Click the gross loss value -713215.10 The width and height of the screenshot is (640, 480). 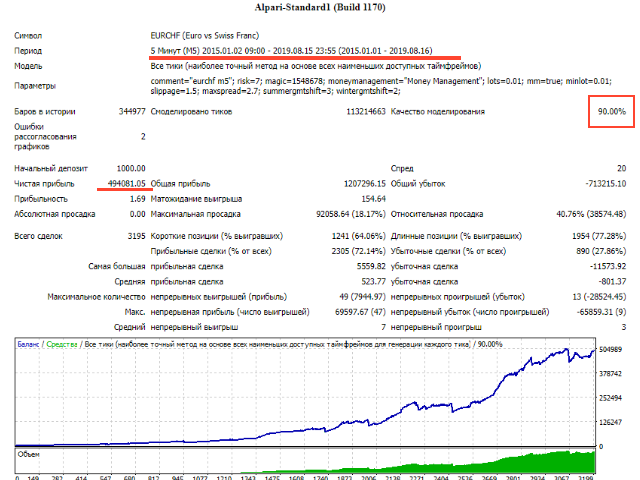[606, 184]
